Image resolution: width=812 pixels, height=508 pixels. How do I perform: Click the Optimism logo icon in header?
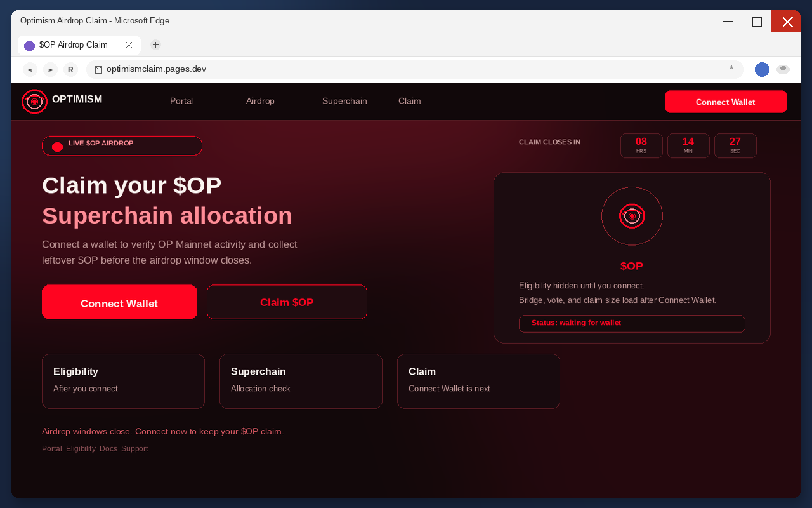click(34, 102)
